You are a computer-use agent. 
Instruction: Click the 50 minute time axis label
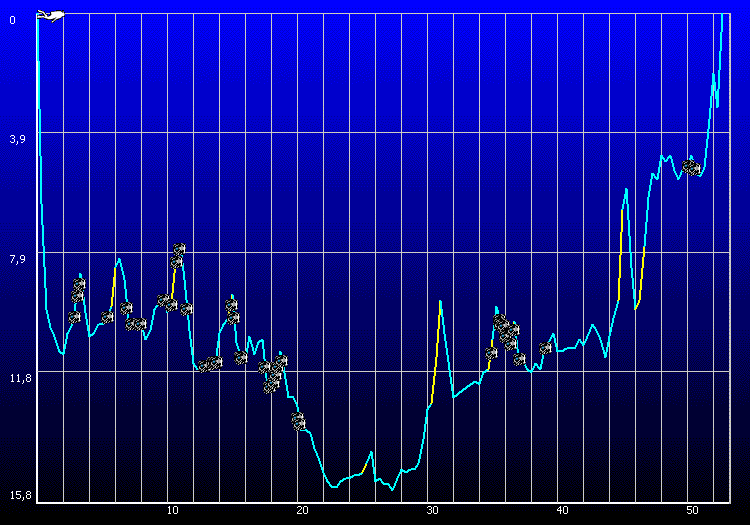(x=693, y=511)
